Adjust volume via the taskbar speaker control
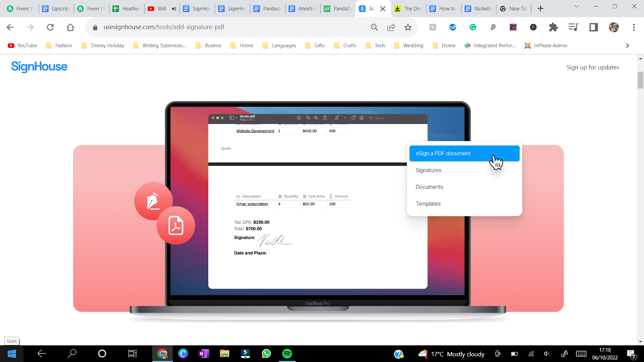The height and width of the screenshot is (362, 644). (547, 354)
